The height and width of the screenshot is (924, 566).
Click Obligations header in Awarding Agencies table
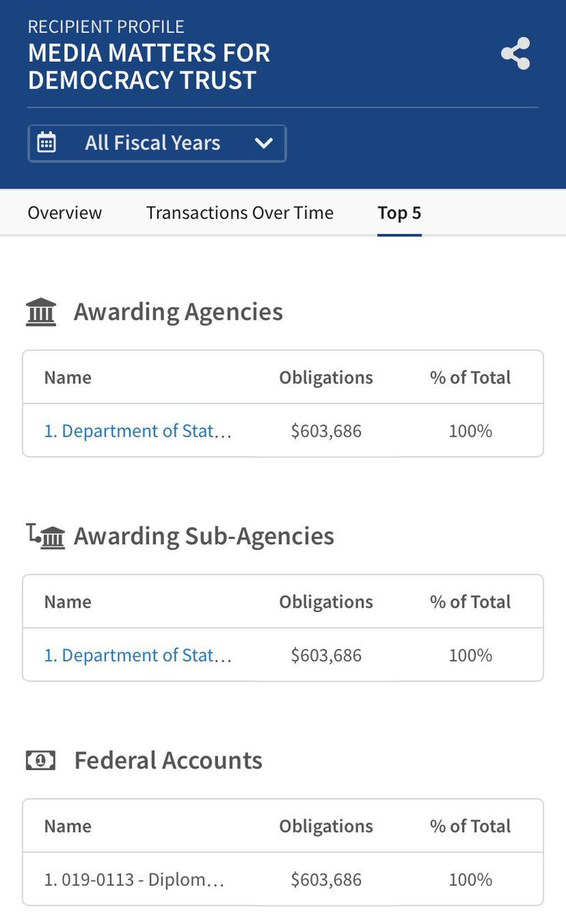coord(326,377)
